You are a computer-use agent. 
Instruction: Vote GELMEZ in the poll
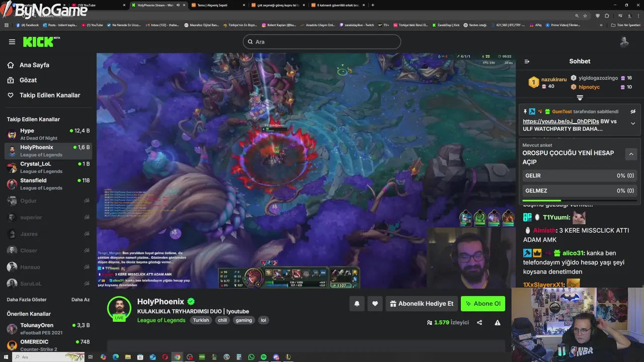[x=580, y=191]
